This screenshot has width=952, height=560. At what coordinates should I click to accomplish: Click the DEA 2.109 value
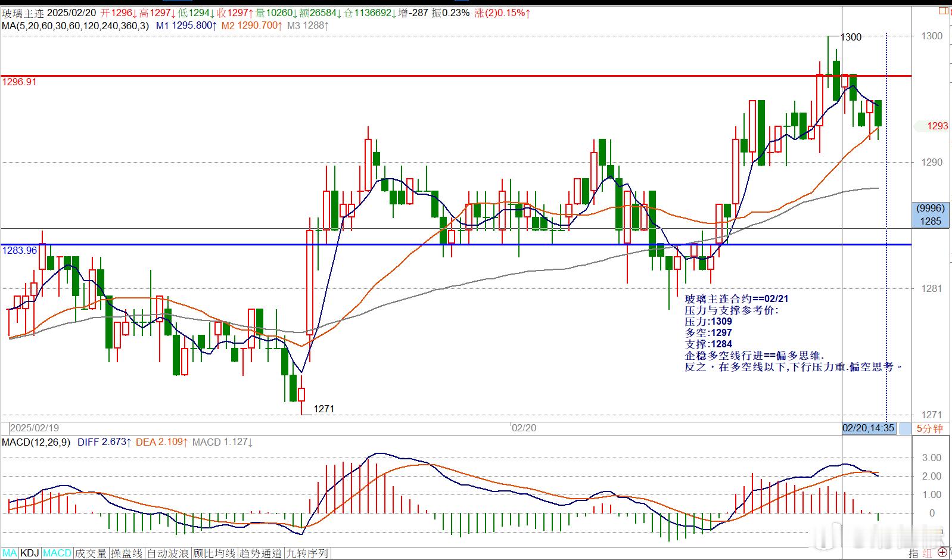[x=162, y=442]
